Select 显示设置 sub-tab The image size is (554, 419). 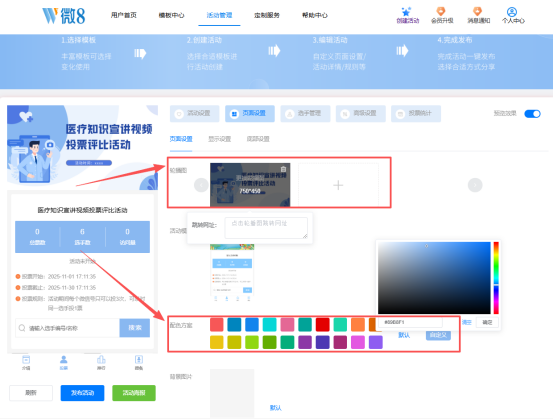219,139
